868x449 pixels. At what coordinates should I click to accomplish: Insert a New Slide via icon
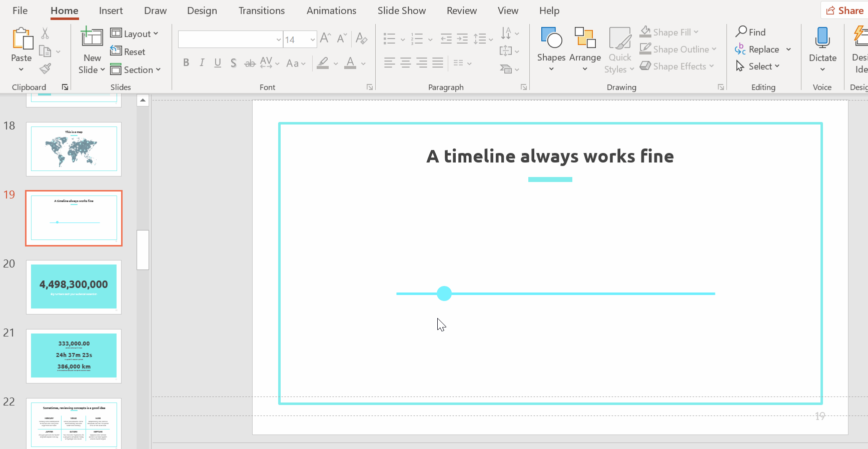click(92, 38)
